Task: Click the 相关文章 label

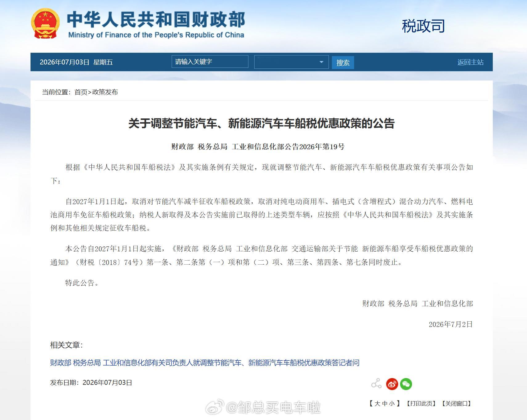Action: (67, 345)
